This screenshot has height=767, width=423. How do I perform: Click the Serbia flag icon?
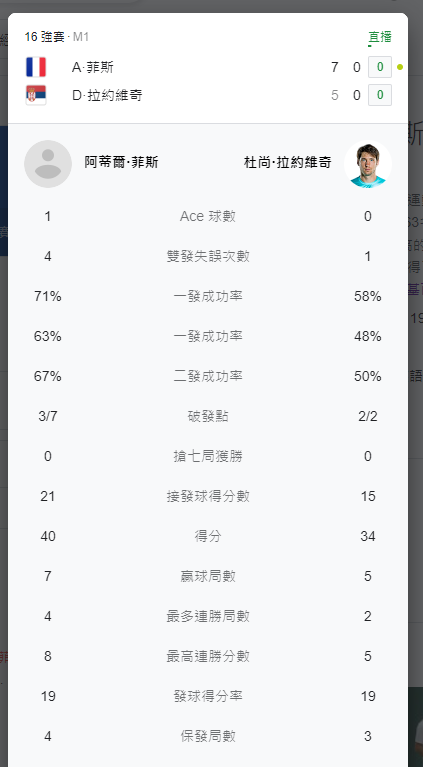point(36,95)
